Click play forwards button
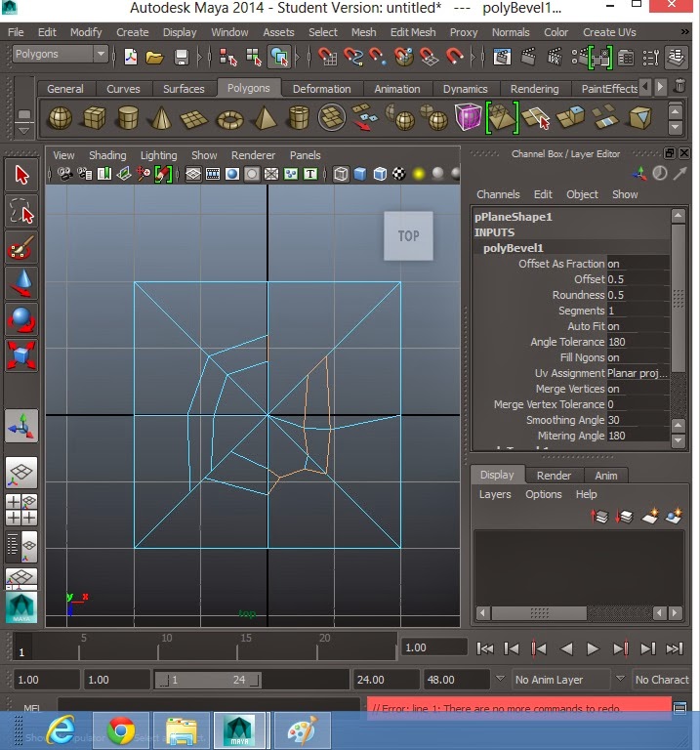The height and width of the screenshot is (750, 700). coord(593,649)
